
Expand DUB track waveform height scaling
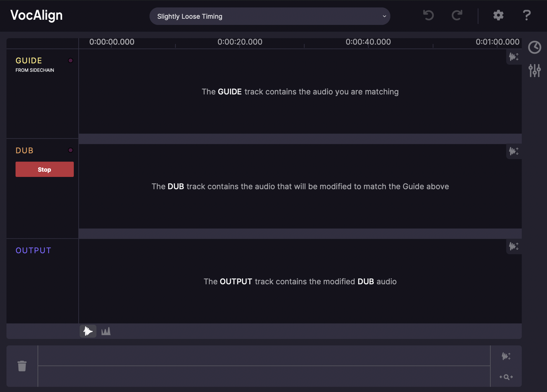pyautogui.click(x=514, y=151)
